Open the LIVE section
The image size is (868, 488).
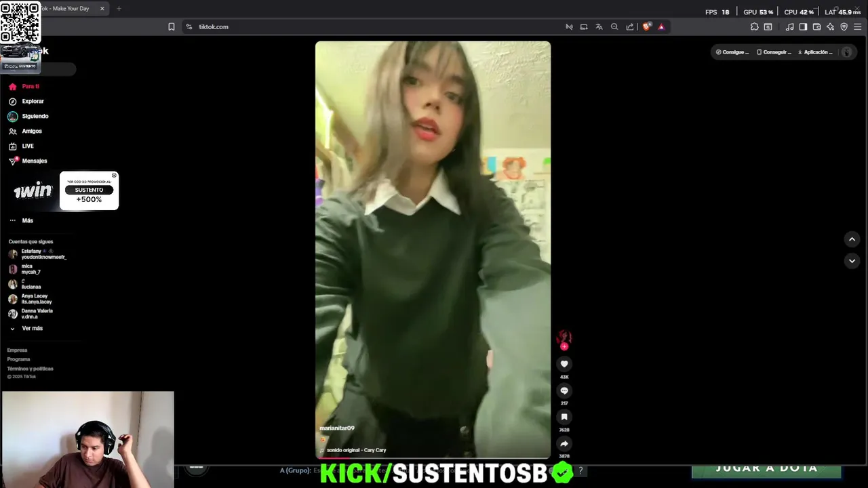click(x=21, y=146)
